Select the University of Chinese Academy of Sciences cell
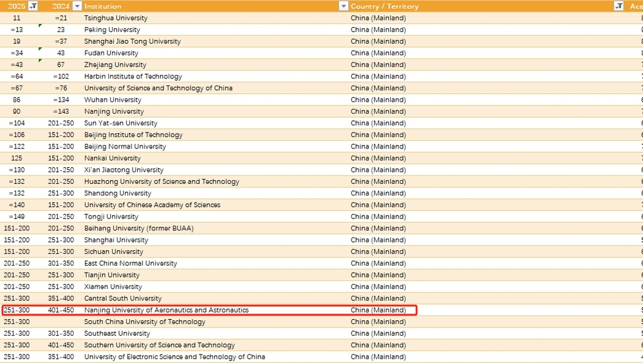 [x=152, y=205]
